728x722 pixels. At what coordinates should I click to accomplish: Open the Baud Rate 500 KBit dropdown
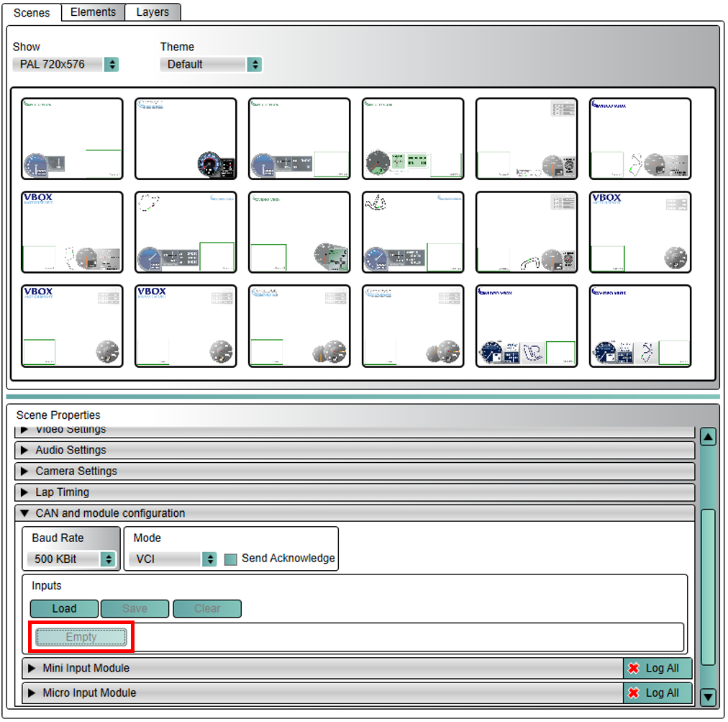click(71, 559)
